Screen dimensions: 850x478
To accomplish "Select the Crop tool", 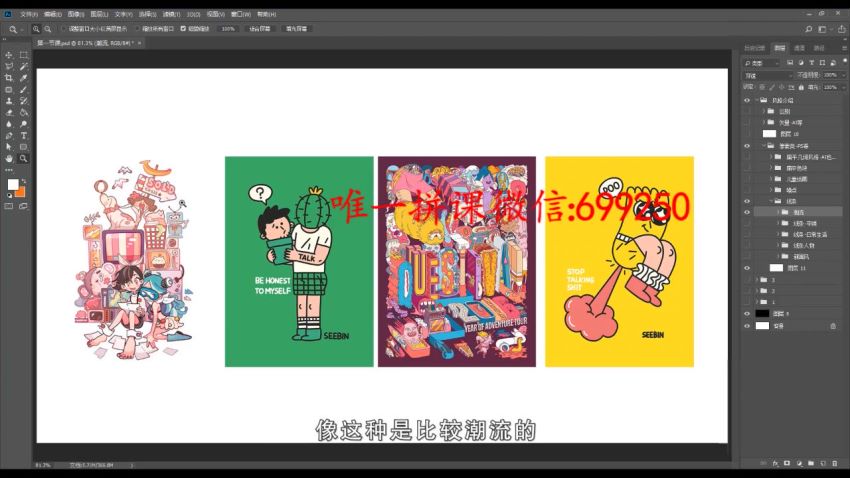I will (x=9, y=78).
